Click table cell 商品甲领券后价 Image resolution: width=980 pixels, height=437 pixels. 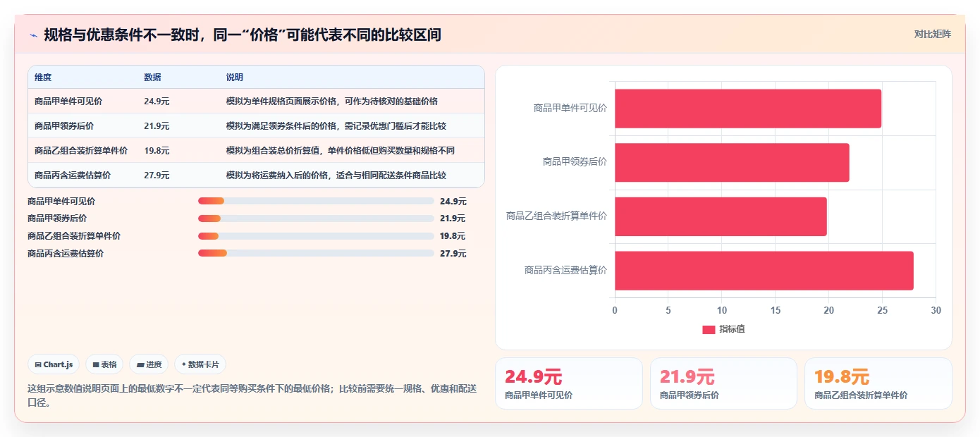tap(64, 126)
